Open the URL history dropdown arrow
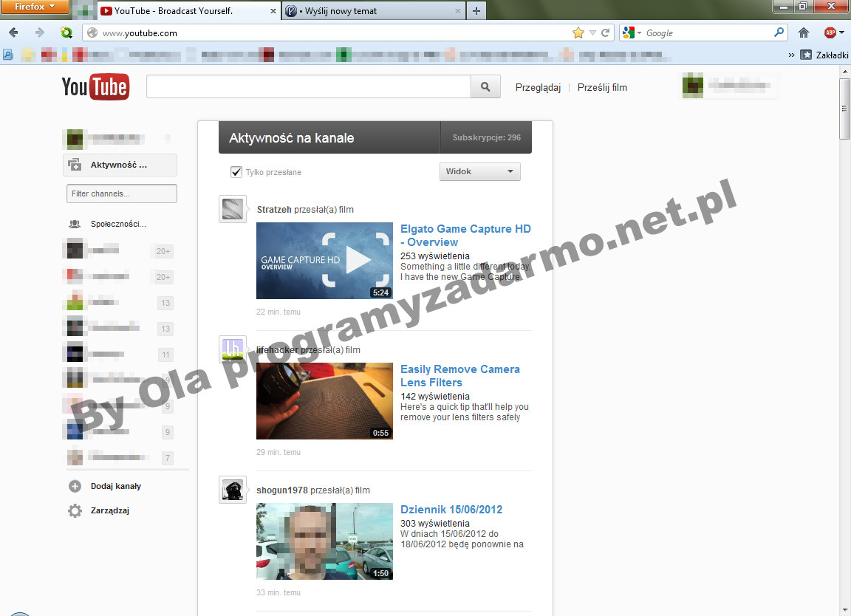The width and height of the screenshot is (851, 616). pos(592,32)
